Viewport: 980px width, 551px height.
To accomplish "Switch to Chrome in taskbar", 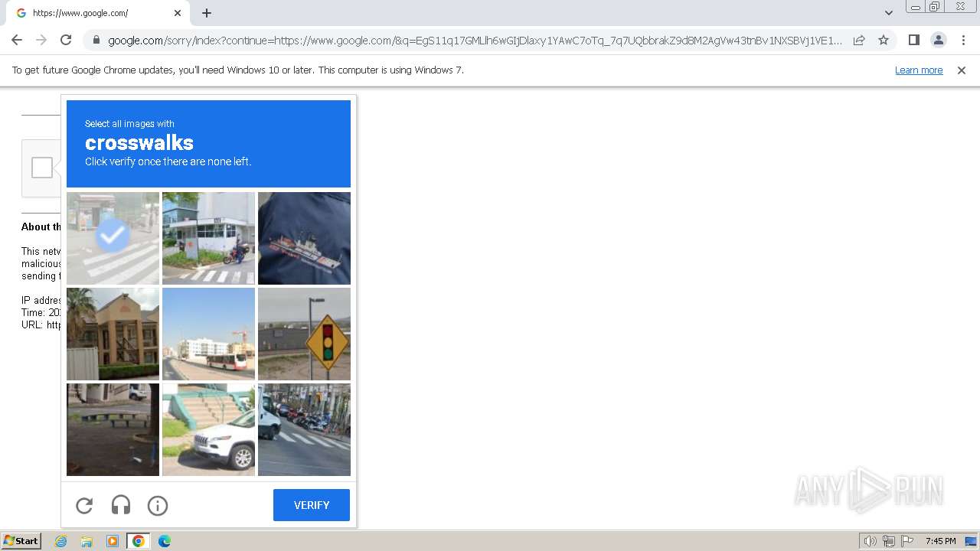I will coord(138,541).
